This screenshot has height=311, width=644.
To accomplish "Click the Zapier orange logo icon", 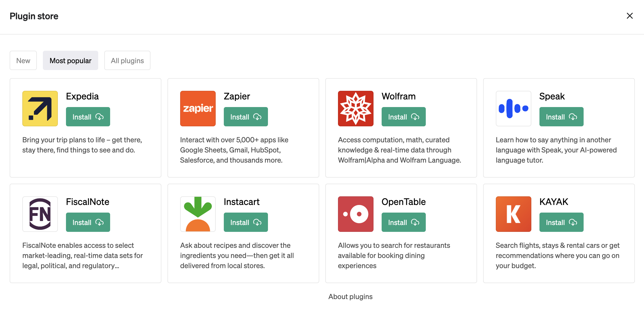I will (198, 109).
